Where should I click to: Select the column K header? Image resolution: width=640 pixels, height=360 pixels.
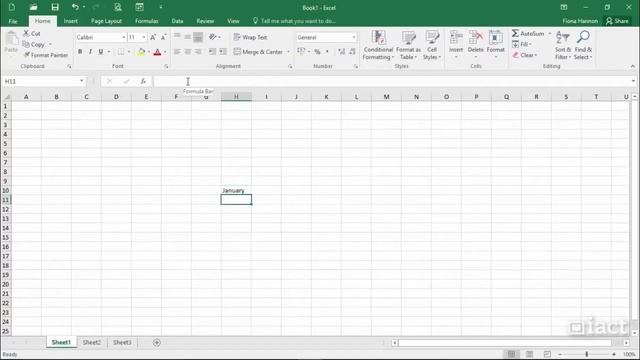pos(326,97)
